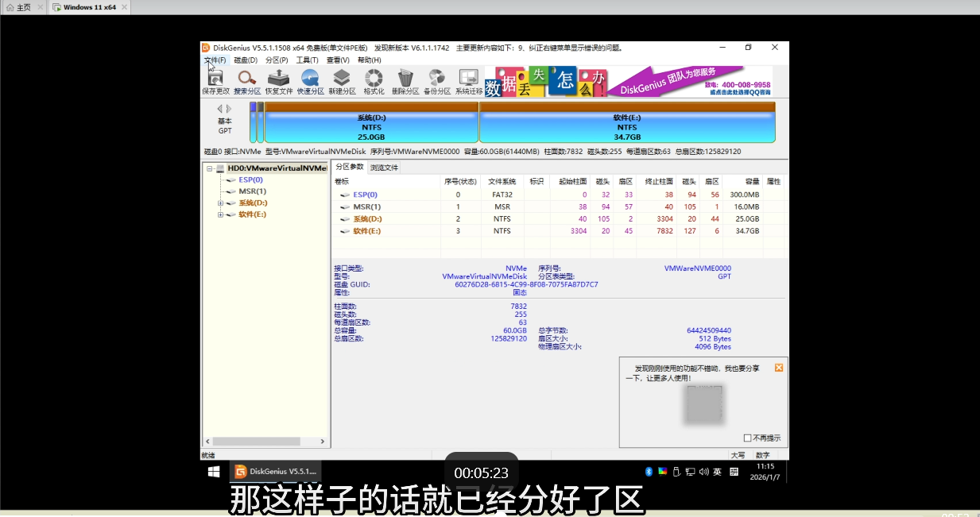Check the 不再提示 (Don't show again) checkbox
Viewport: 980px width, 517px height.
747,438
